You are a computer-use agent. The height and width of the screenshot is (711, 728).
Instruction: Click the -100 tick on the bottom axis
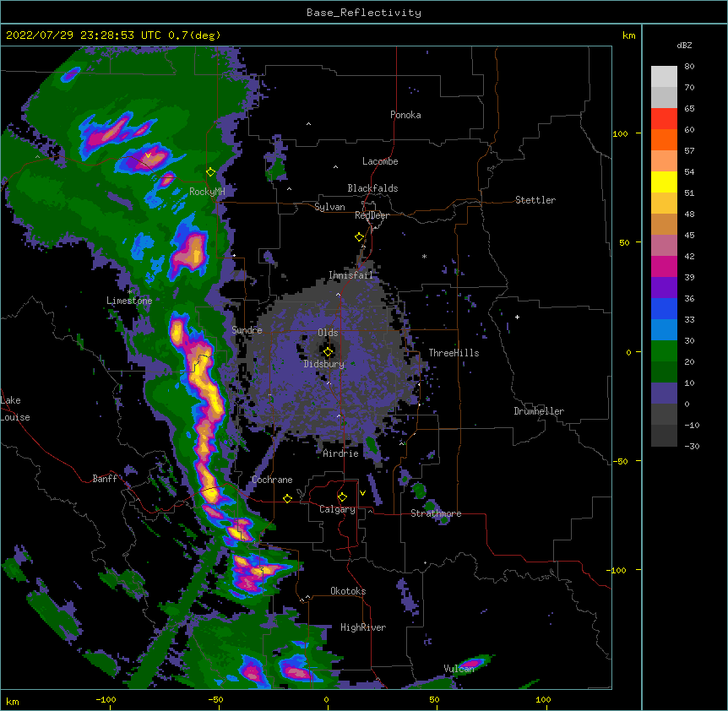106,699
